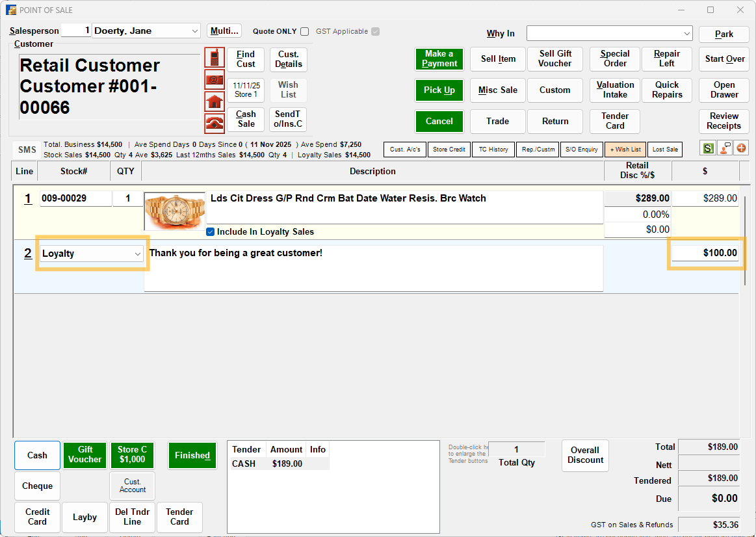Click the red landline telephone icon
The height and width of the screenshot is (537, 756).
tap(215, 124)
